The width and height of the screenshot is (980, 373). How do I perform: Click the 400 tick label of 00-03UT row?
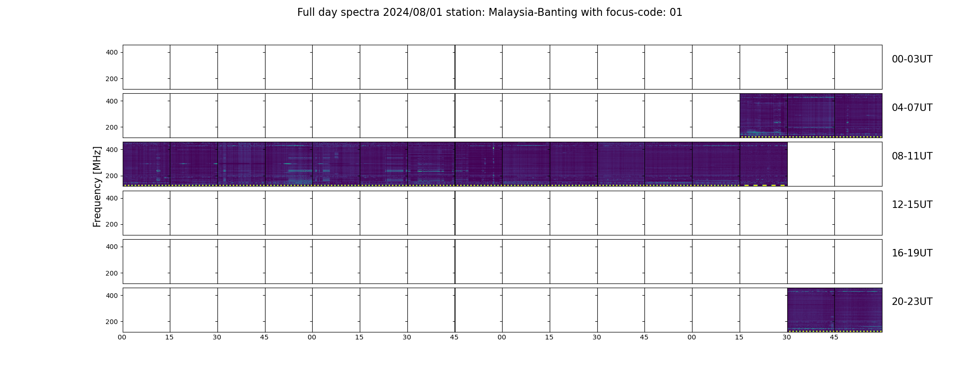click(112, 53)
